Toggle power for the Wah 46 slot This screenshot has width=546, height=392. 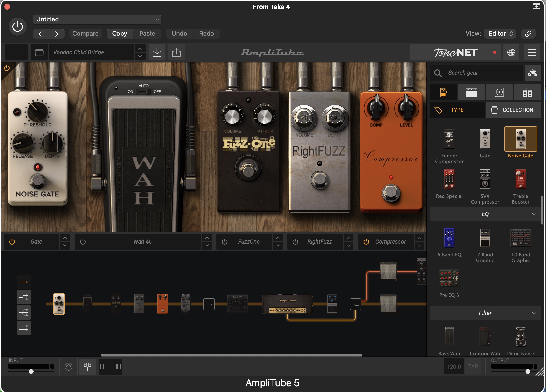83,241
